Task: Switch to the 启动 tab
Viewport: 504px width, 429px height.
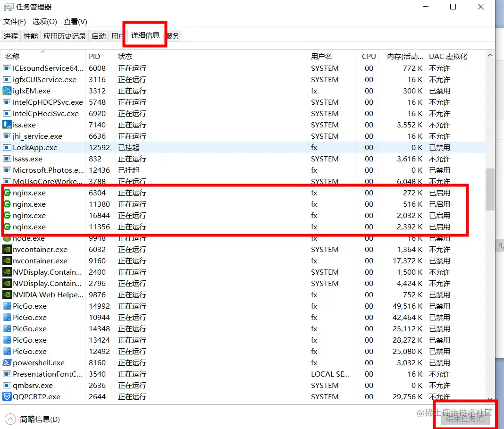Action: click(x=98, y=36)
